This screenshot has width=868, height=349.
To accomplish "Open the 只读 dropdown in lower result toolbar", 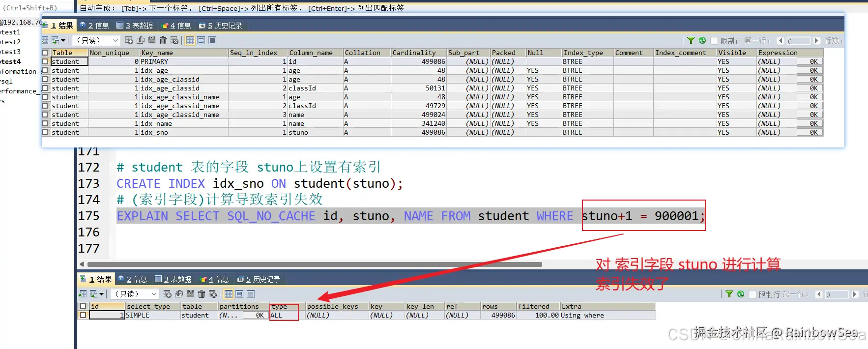I will [x=134, y=294].
